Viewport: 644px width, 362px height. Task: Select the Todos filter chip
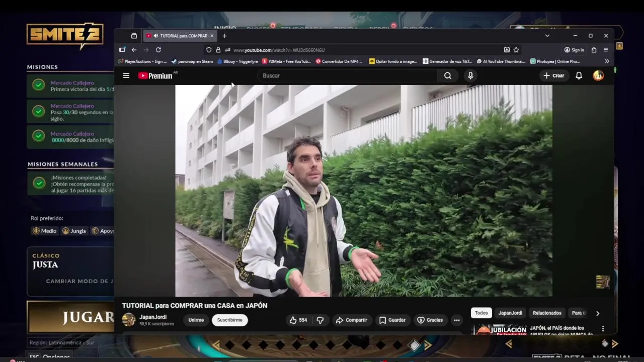[481, 313]
